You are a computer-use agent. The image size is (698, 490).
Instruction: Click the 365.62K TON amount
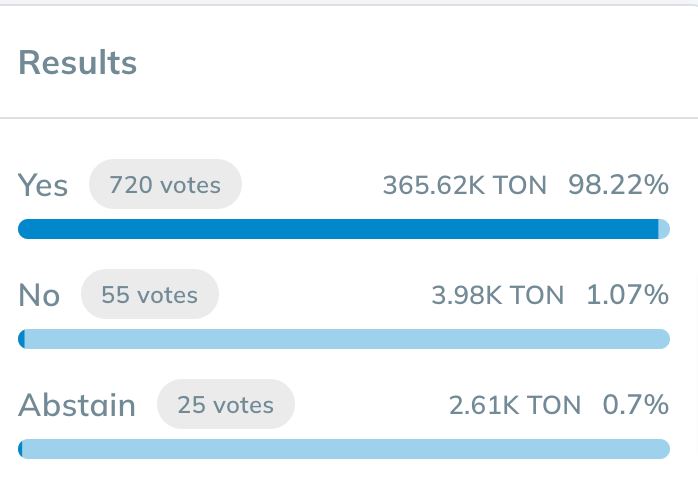tap(464, 185)
